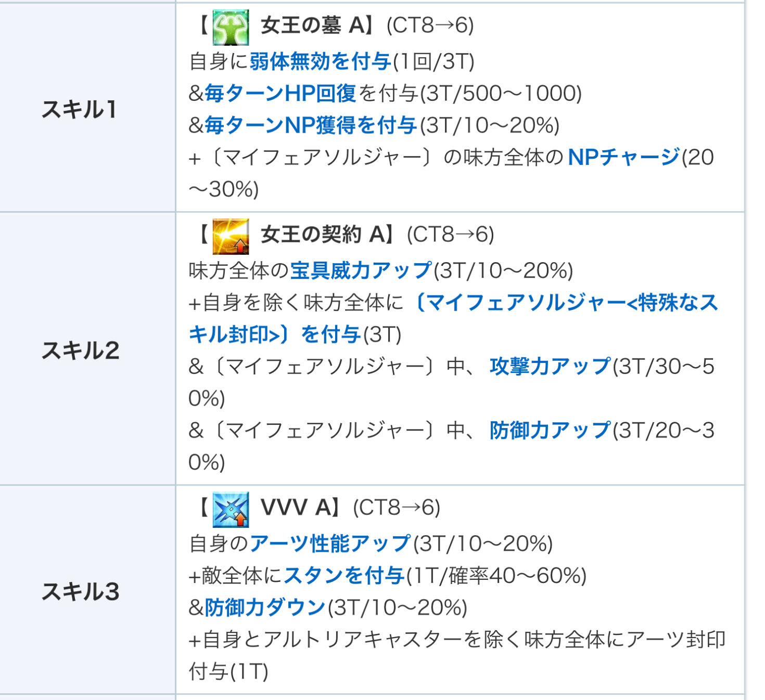Image resolution: width=765 pixels, height=700 pixels.
Task: Open the 毎ターンHP回復 link
Action: pos(280,94)
